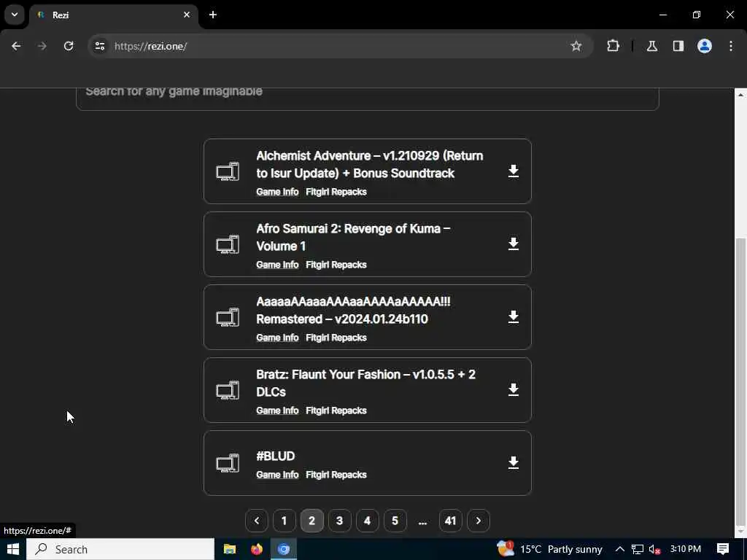Open Chrome's three-dot menu
The image size is (747, 560).
pos(731,46)
